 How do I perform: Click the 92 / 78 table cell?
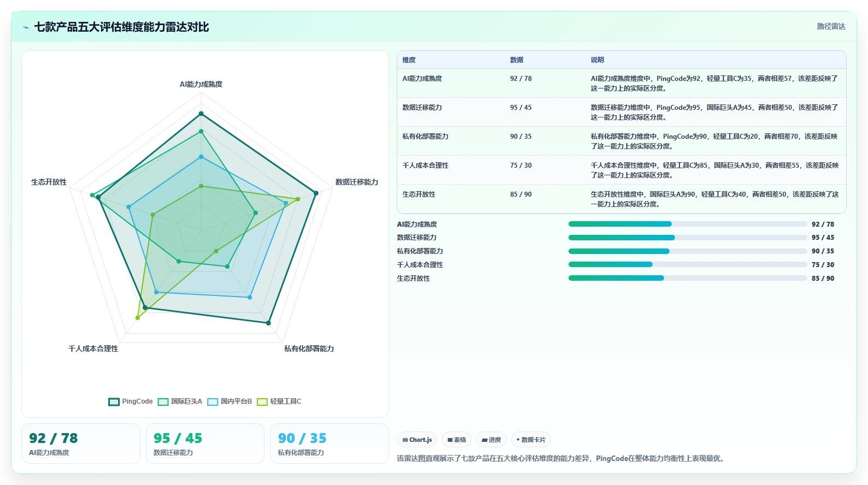(x=521, y=79)
